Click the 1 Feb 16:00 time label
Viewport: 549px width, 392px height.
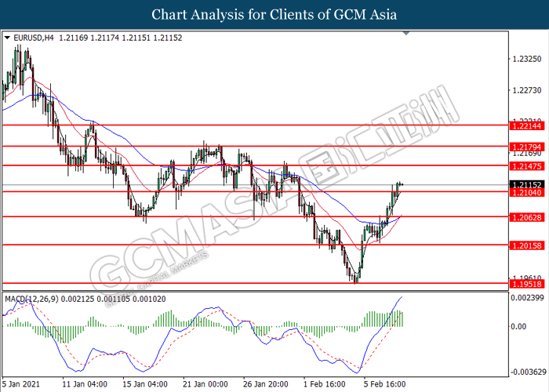click(x=325, y=384)
